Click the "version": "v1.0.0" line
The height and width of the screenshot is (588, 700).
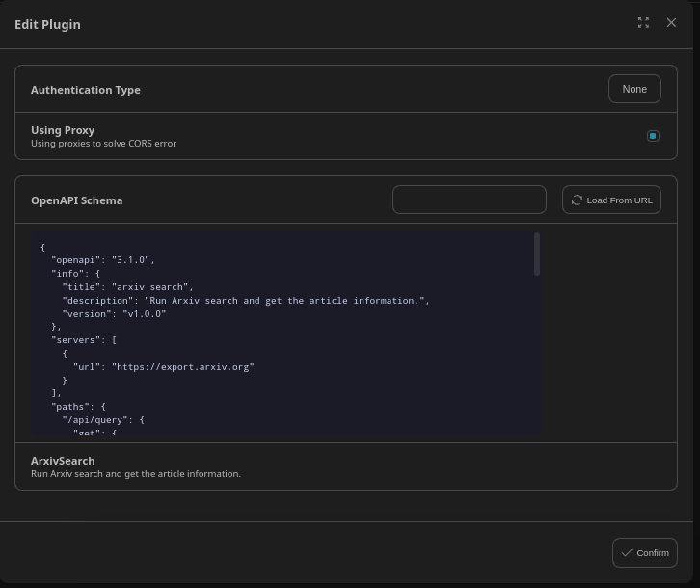click(114, 314)
